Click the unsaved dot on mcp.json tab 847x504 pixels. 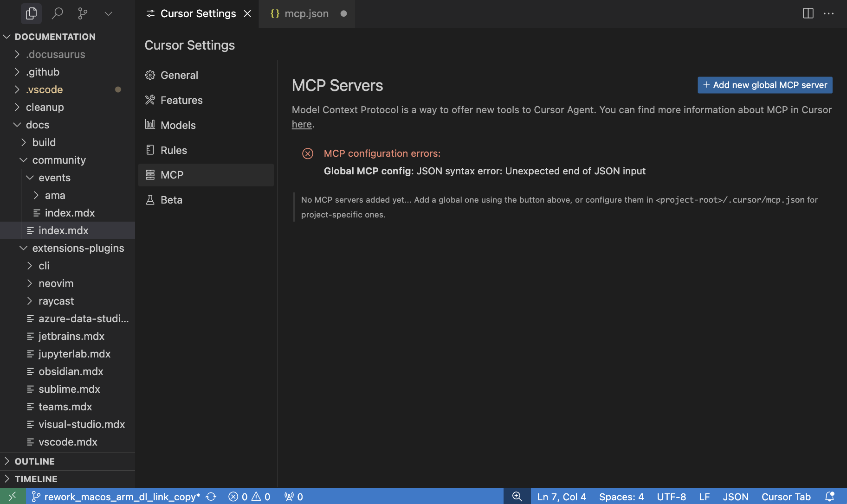point(343,13)
